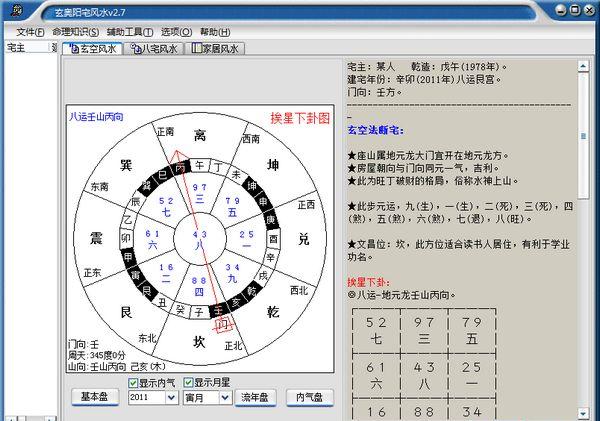Screen dimensions: 600x421
Task: Click the 震 trigram on the compass left
Action: tap(97, 237)
